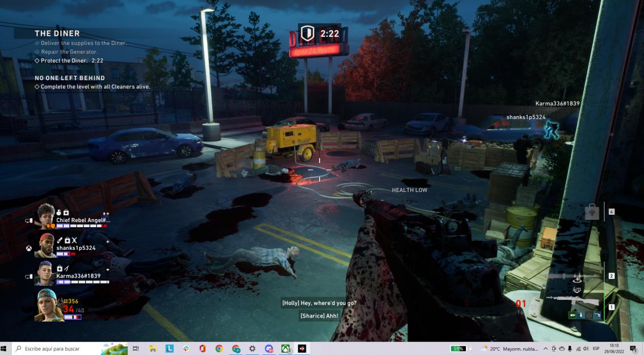
Task: Click the PC platform icon beside Karma336#1839
Action: pos(29,277)
